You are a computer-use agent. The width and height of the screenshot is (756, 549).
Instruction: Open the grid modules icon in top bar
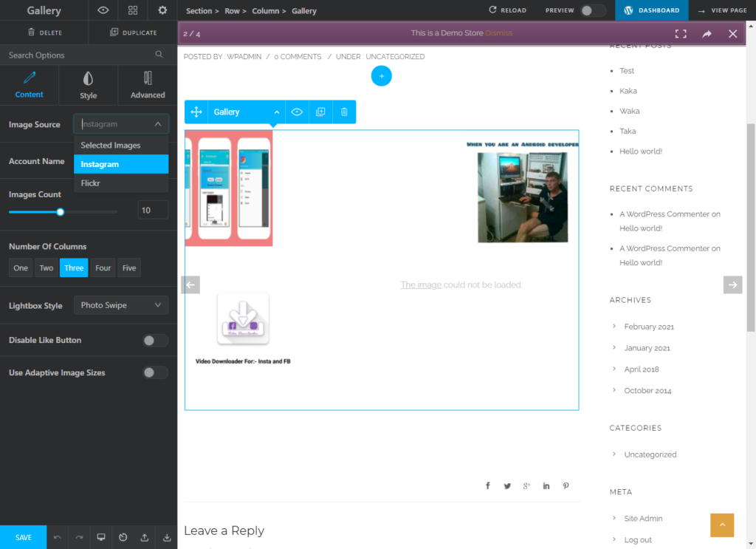[x=133, y=10]
